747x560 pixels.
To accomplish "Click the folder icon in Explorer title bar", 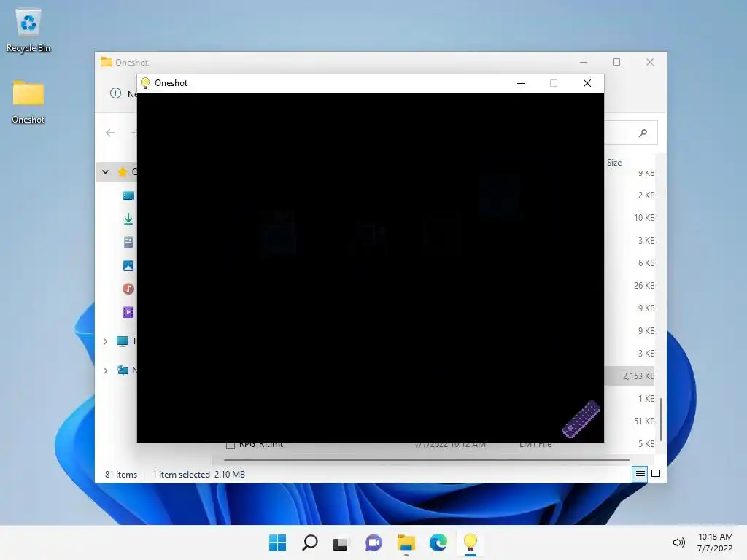I will tap(107, 62).
